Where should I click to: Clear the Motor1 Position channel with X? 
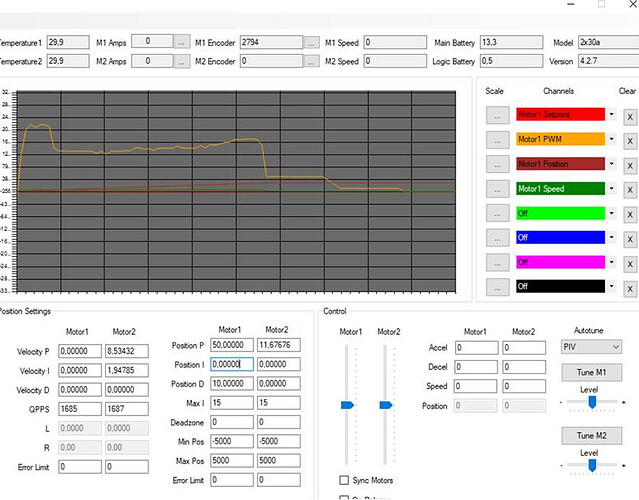629,164
